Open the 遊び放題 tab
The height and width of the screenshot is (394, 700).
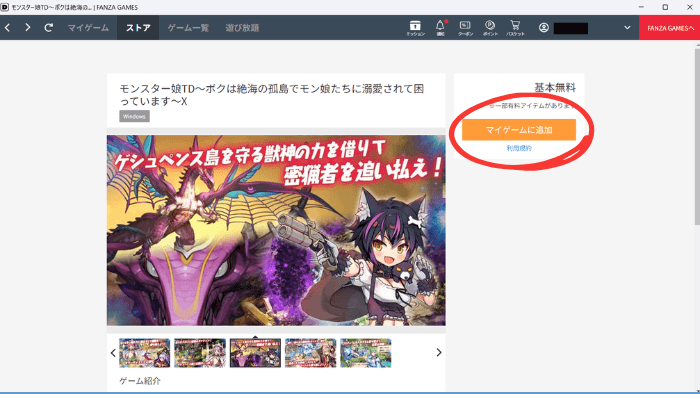pos(242,28)
